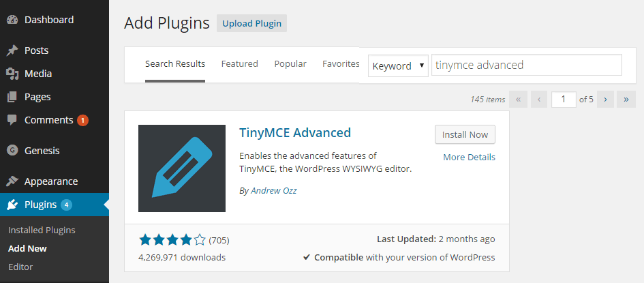Switch to the Popular tab
Viewport: 644px width, 283px height.
[290, 64]
